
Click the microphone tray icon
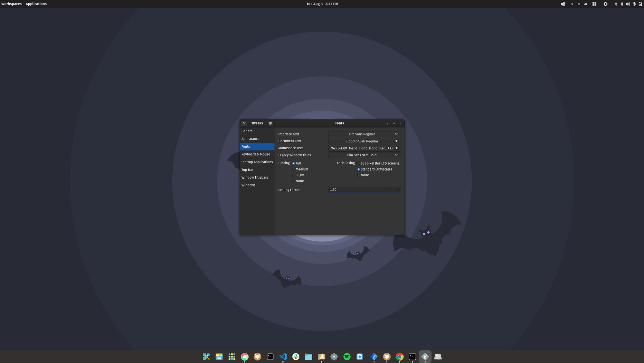634,4
